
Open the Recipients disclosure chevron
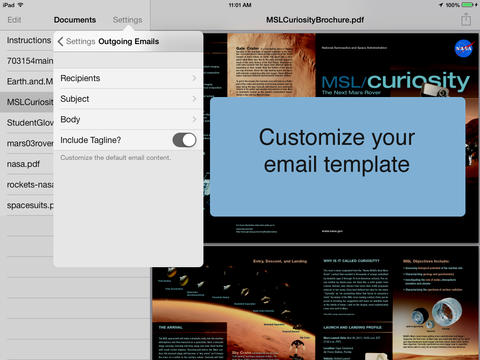click(194, 78)
